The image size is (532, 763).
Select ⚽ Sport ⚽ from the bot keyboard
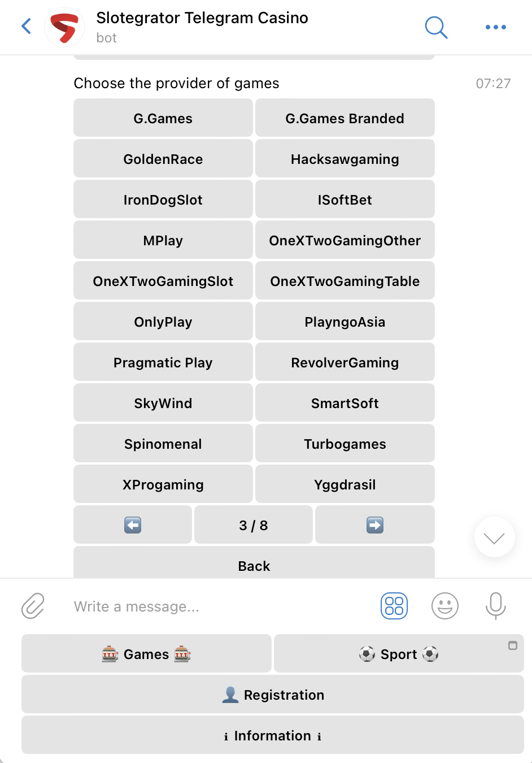[398, 653]
